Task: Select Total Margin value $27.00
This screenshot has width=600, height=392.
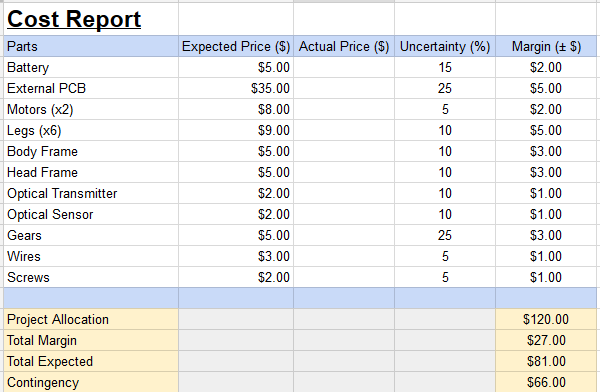Action: point(546,340)
